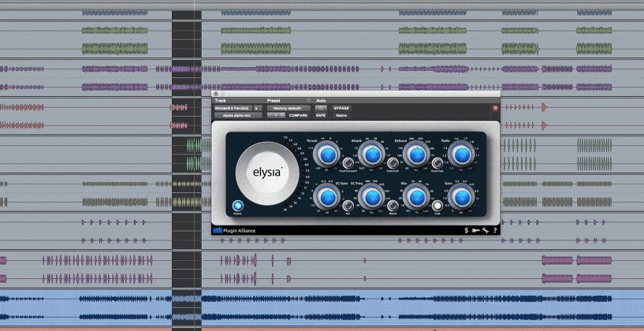The width and height of the screenshot is (644, 331).
Task: Toggle the Feed Forward switch
Action: coord(348,162)
